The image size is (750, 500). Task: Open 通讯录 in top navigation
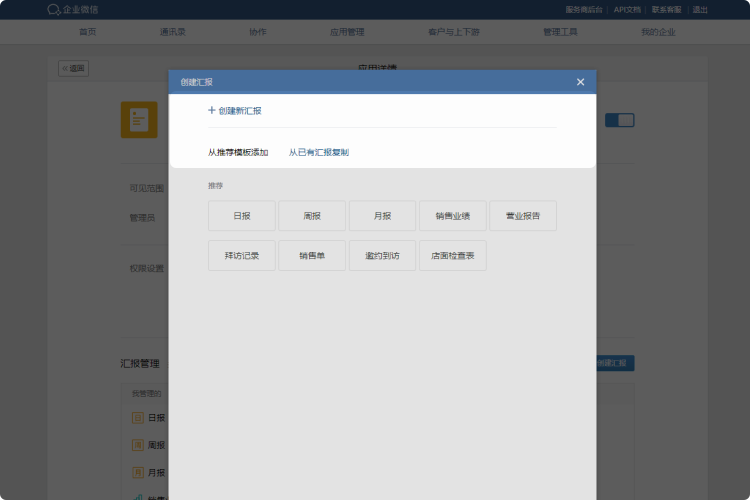pos(173,32)
